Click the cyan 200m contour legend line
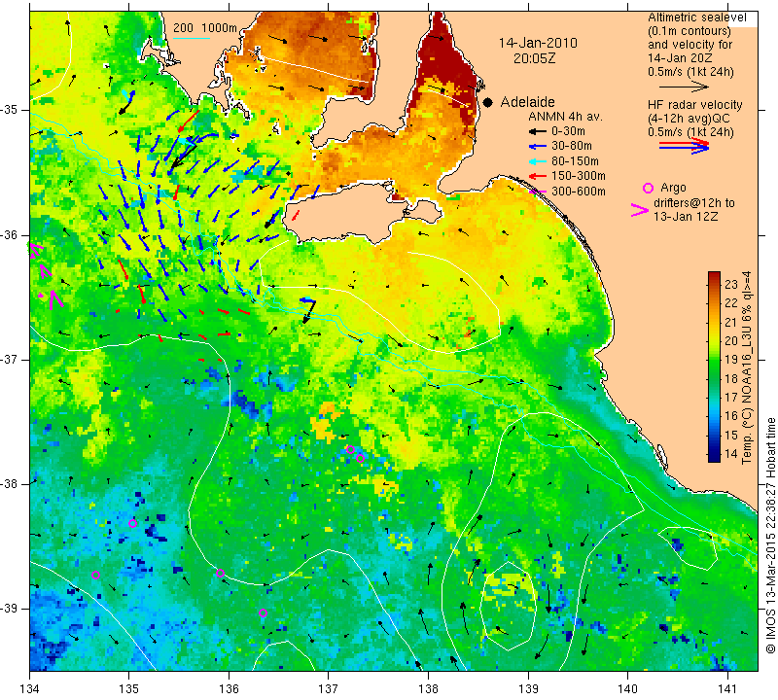The width and height of the screenshot is (778, 700). [x=191, y=38]
